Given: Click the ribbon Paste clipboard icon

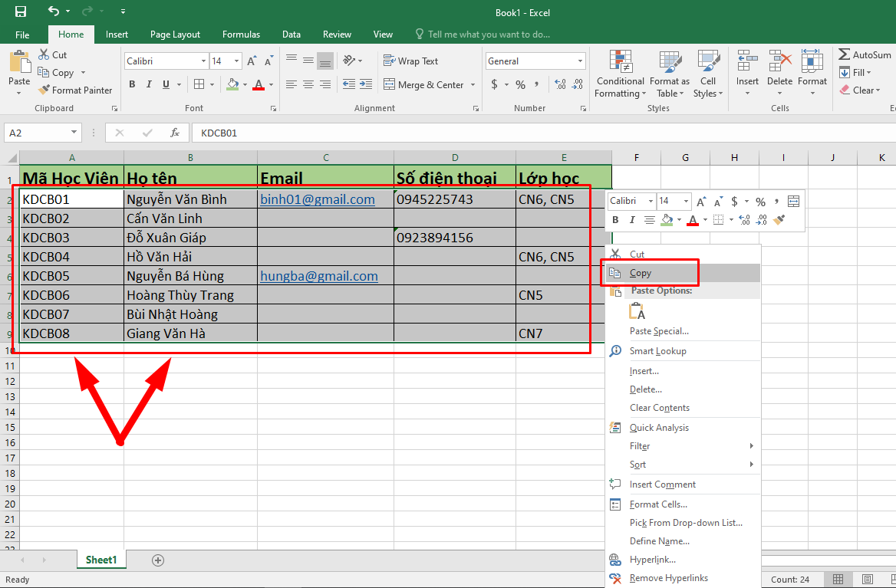Looking at the screenshot, I should (x=19, y=63).
